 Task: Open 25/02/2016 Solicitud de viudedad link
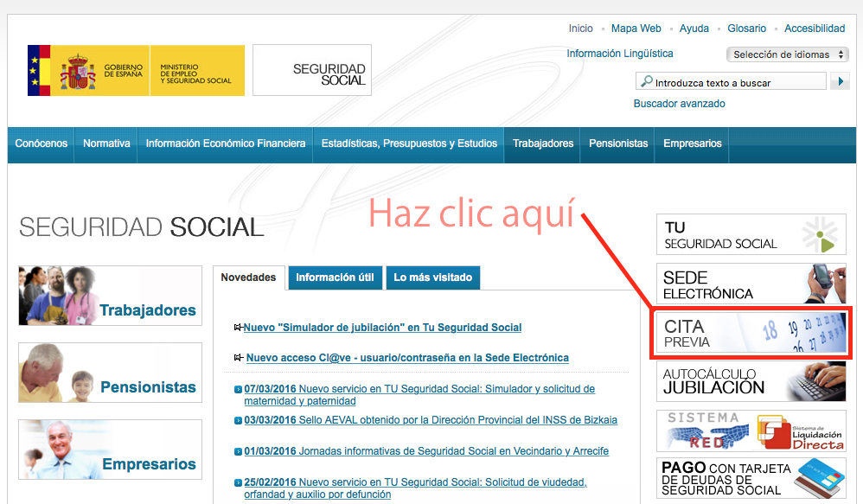pos(416,488)
